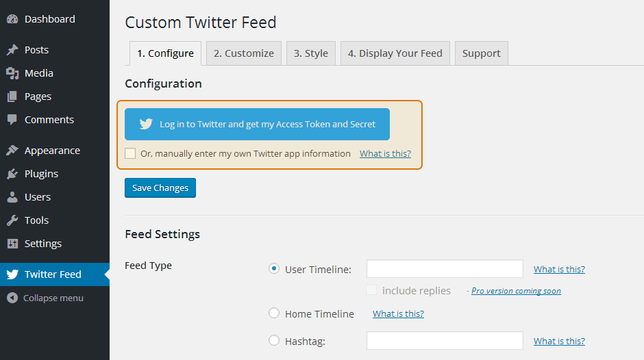Click Log in to Twitter button
Image resolution: width=644 pixels, height=360 pixels.
click(x=257, y=125)
